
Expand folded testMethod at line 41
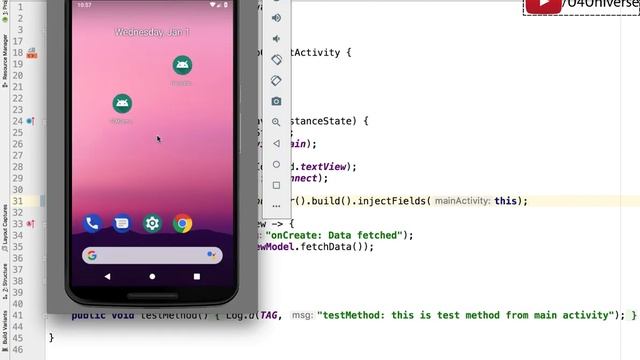click(x=45, y=316)
